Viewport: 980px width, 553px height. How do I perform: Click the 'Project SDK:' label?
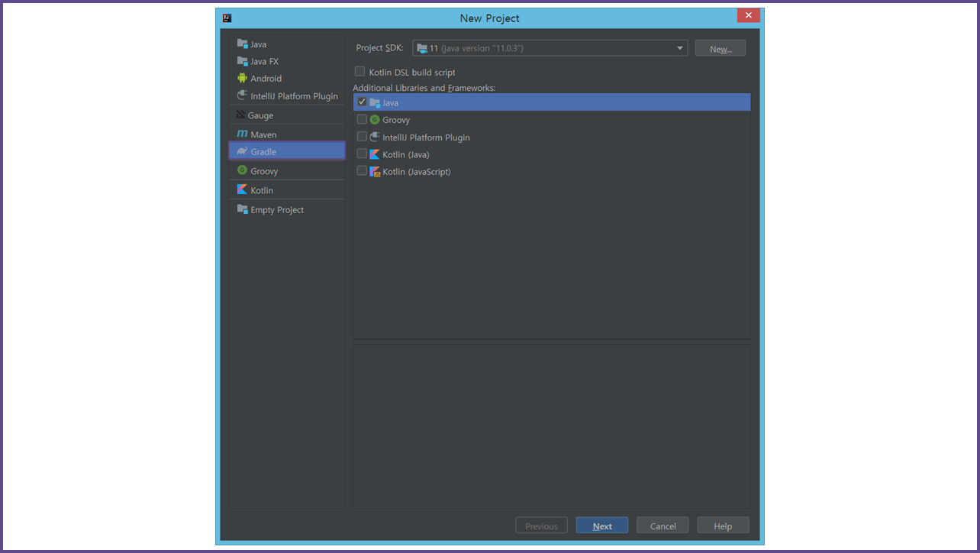[x=379, y=48]
